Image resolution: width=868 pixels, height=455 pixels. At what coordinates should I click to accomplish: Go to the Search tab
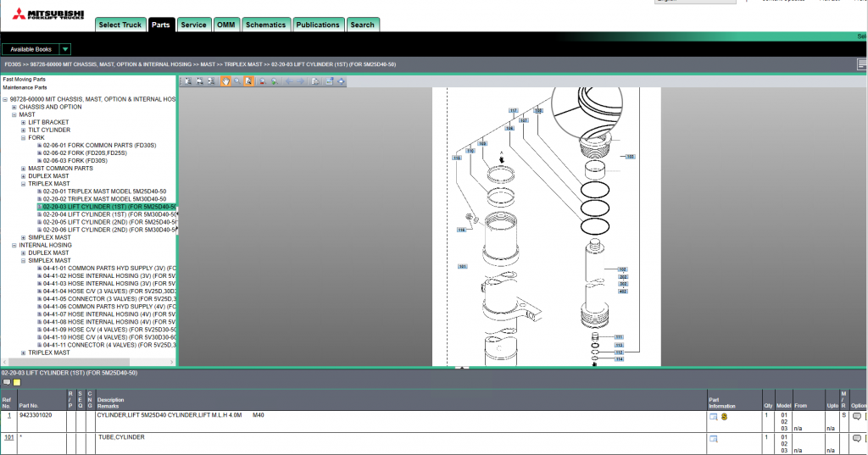[363, 25]
